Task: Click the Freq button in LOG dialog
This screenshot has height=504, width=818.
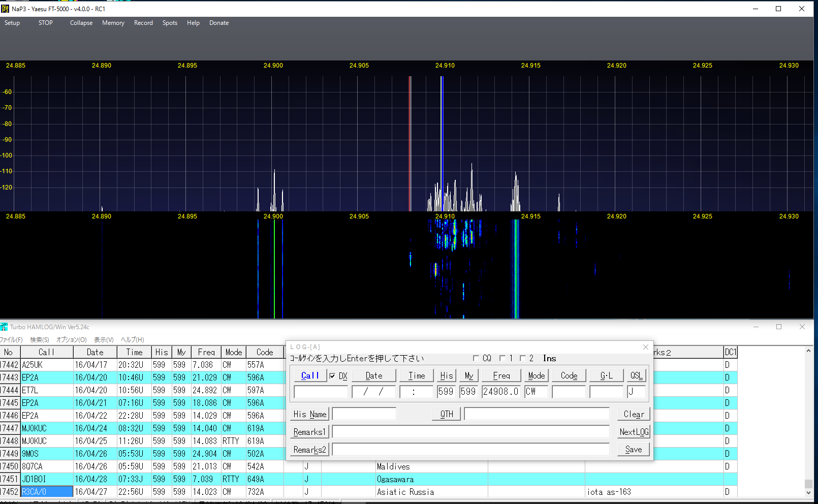Action: pos(501,375)
